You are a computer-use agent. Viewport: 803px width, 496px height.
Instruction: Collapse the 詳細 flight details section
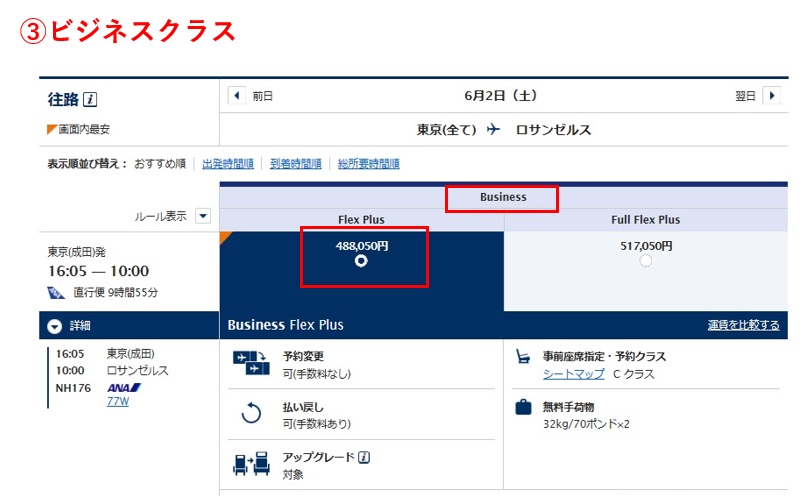[x=55, y=326]
